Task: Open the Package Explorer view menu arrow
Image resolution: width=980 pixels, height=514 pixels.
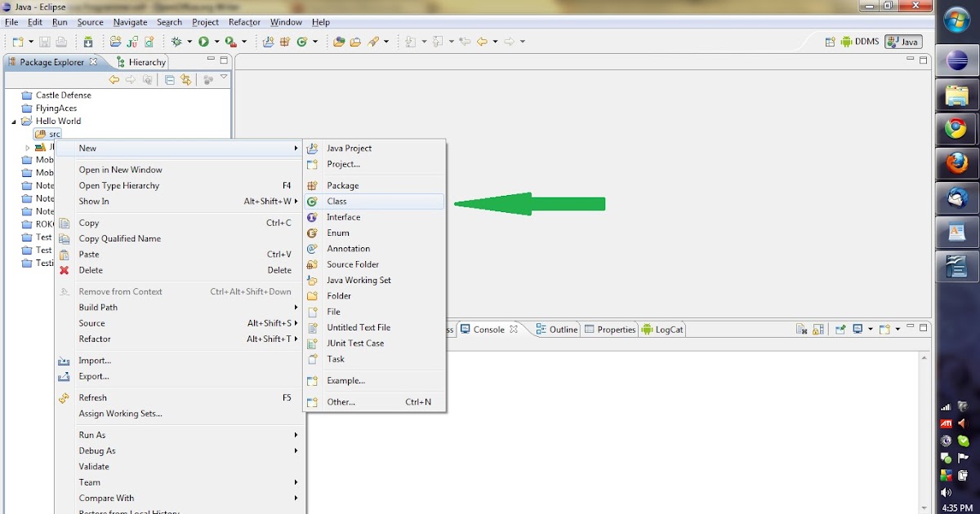Action: [x=224, y=78]
